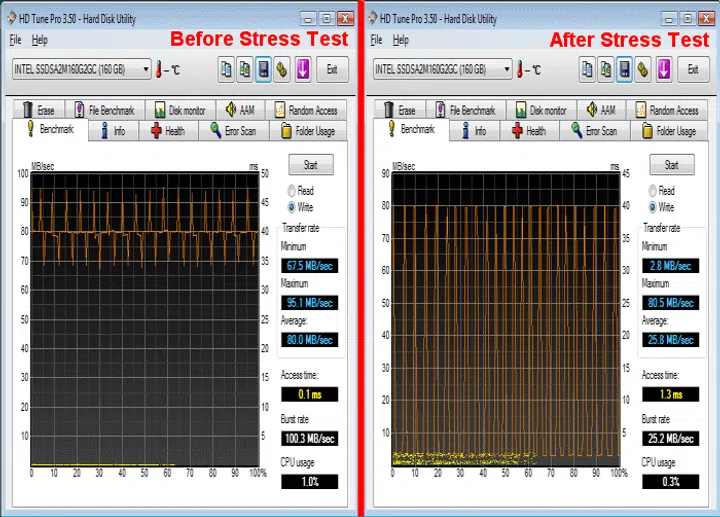The height and width of the screenshot is (517, 720).
Task: Open options via the wrench icon in the After Stress Test window
Action: 643,69
